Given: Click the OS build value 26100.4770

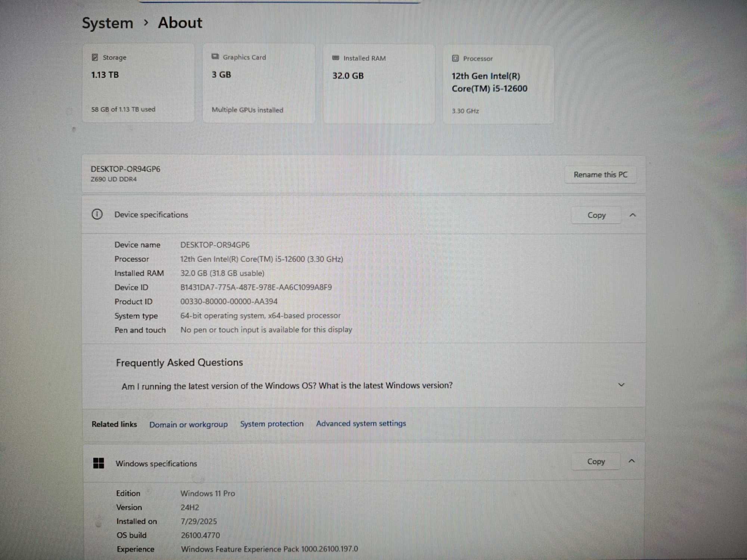Looking at the screenshot, I should click(200, 535).
